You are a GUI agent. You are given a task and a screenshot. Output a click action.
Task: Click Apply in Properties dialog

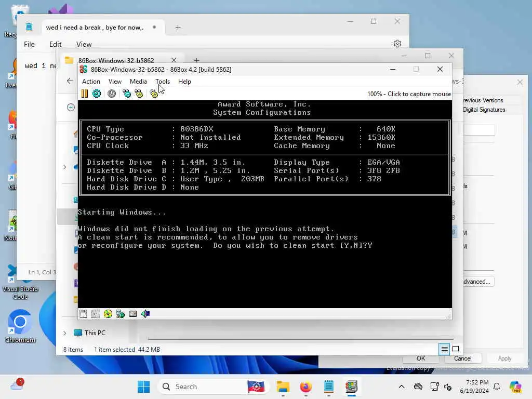coord(504,358)
